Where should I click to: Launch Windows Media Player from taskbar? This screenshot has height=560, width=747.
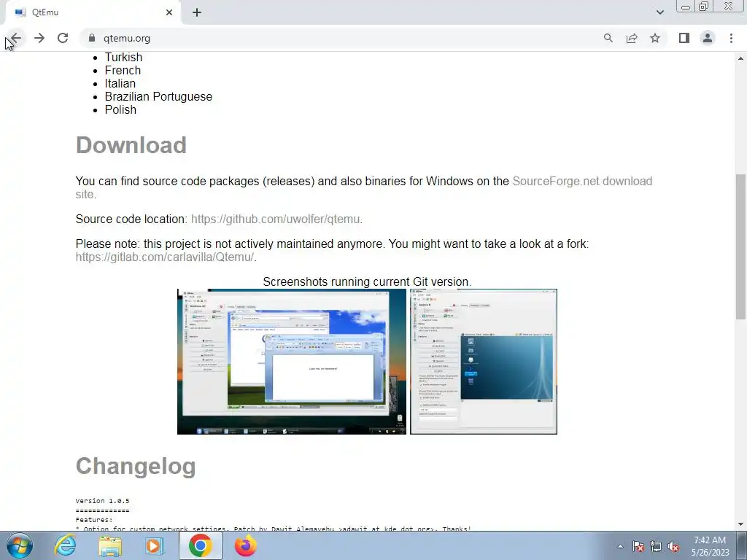(x=154, y=545)
